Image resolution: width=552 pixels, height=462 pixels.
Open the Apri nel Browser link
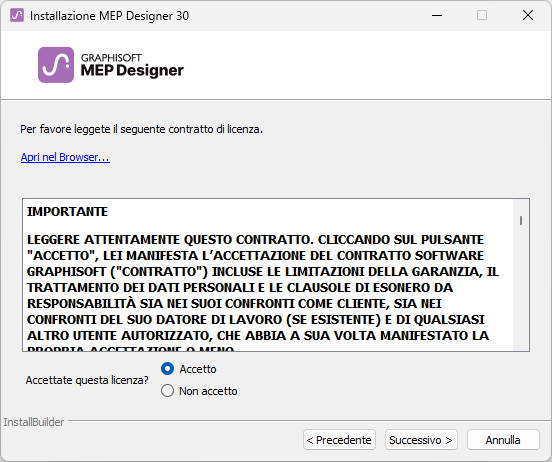pos(65,157)
